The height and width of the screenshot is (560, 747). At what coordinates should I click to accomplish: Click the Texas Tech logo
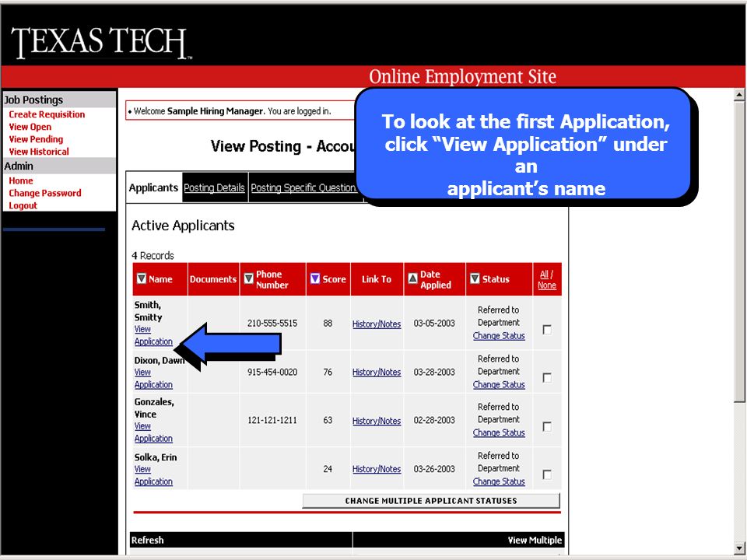click(101, 42)
